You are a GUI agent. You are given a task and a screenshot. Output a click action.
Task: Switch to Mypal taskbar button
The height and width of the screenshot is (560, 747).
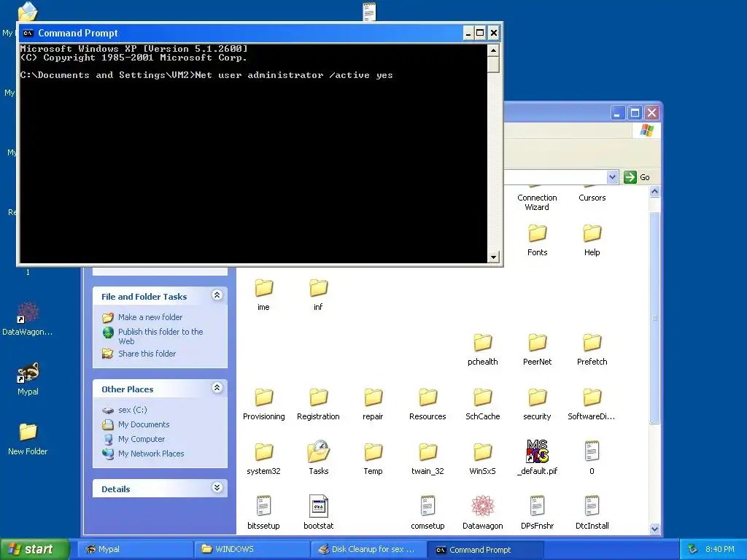(x=135, y=549)
